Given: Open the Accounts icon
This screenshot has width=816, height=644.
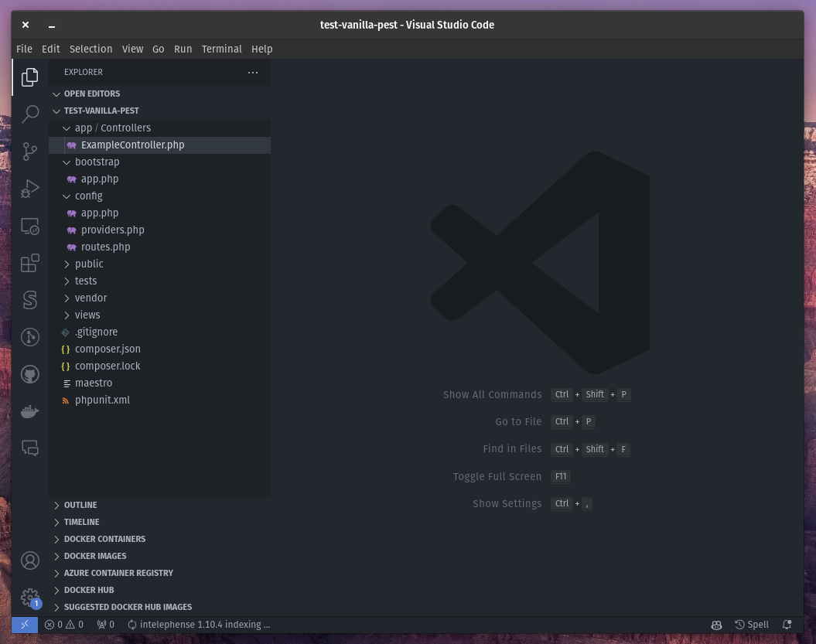Looking at the screenshot, I should tap(29, 561).
